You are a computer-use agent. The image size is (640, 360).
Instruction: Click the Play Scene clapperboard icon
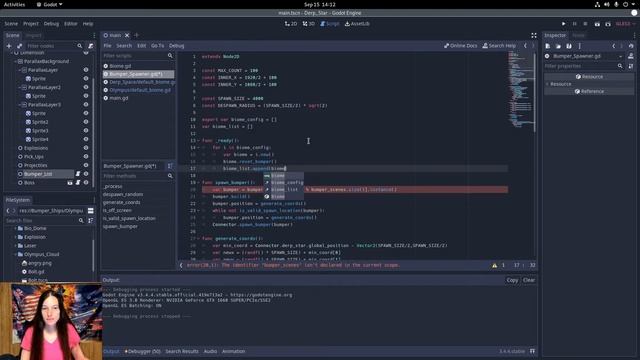(597, 24)
